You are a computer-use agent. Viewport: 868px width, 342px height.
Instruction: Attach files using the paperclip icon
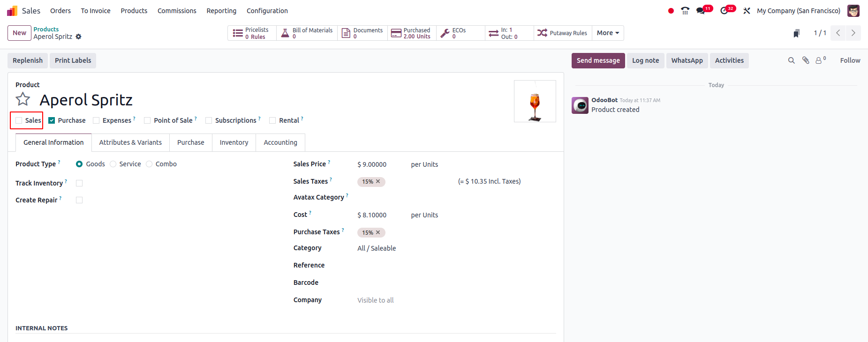(x=806, y=60)
